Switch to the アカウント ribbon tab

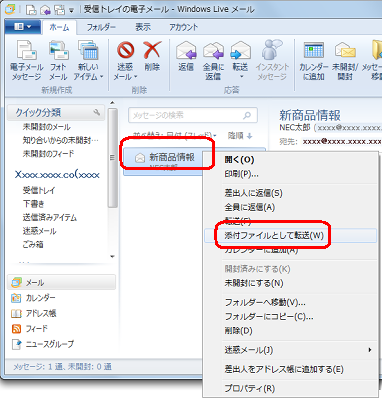click(183, 27)
